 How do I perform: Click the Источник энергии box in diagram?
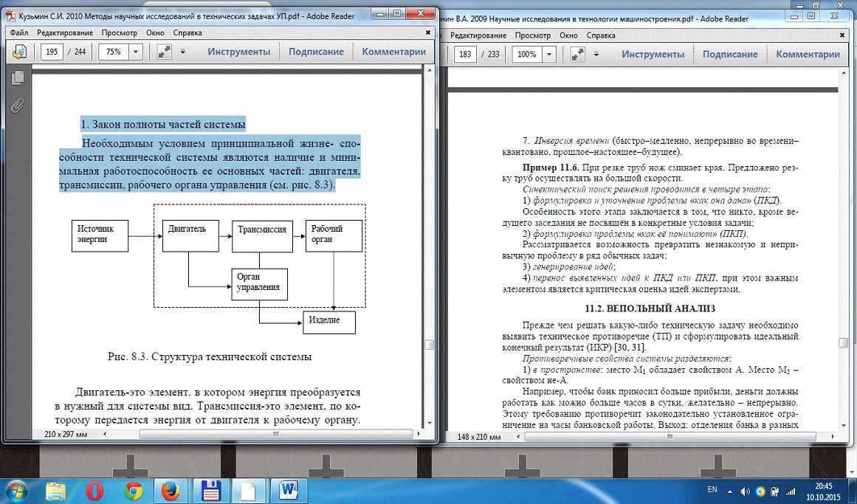(x=100, y=235)
